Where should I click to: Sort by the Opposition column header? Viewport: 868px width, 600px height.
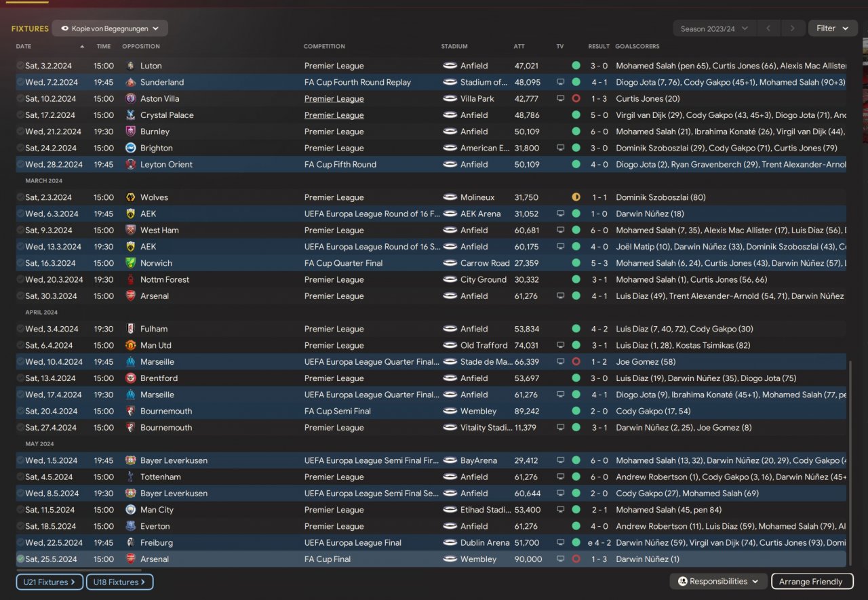(141, 47)
